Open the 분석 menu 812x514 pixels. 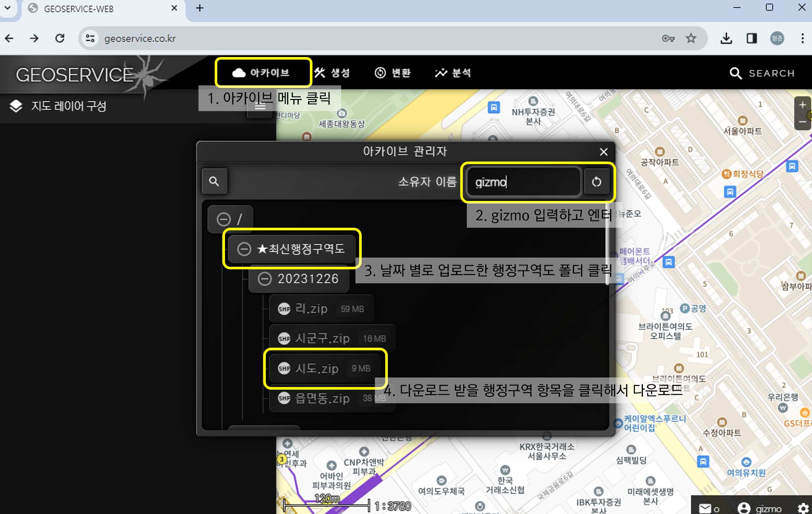tap(453, 72)
